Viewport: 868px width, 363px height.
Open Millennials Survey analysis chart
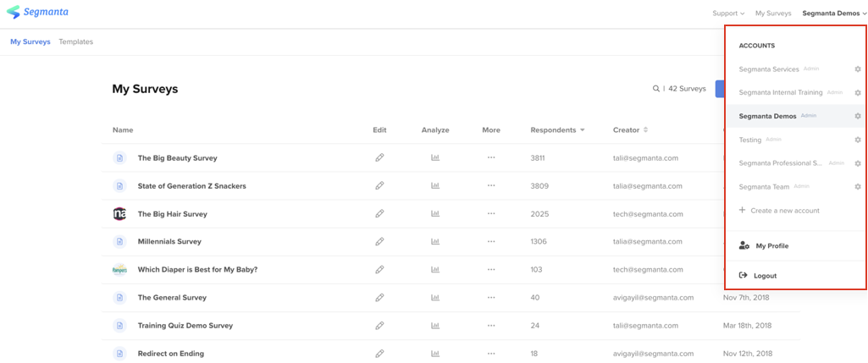tap(435, 241)
